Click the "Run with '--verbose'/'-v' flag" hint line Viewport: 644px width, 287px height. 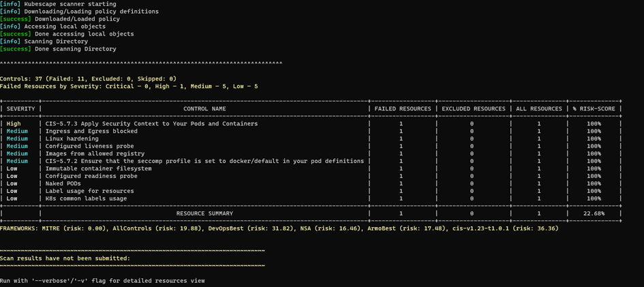point(102,281)
